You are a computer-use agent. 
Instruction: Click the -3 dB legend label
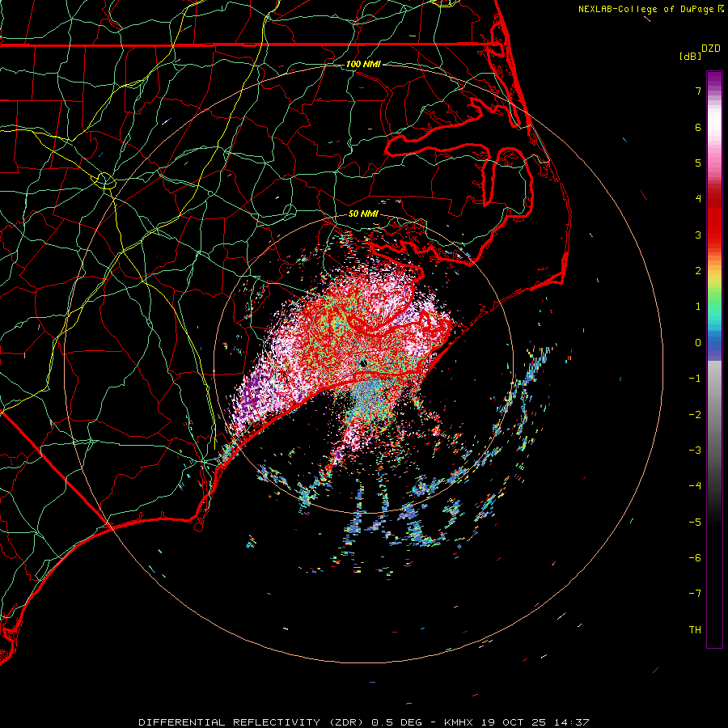(695, 451)
